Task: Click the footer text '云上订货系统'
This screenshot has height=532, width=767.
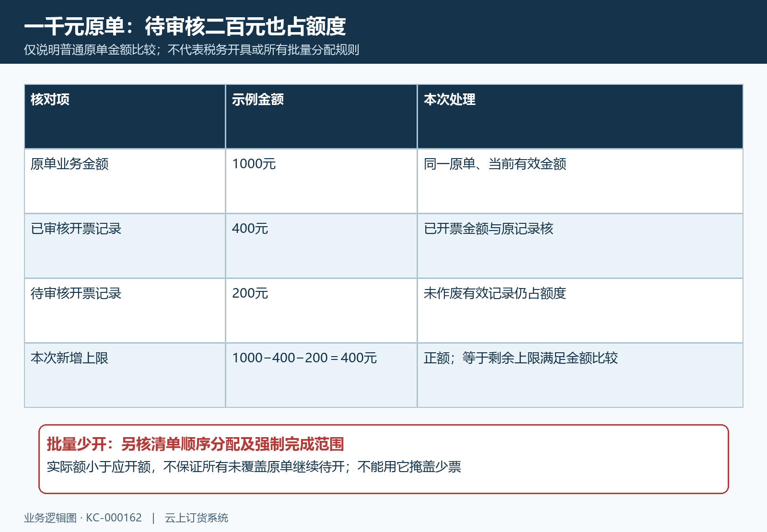Action: click(197, 518)
